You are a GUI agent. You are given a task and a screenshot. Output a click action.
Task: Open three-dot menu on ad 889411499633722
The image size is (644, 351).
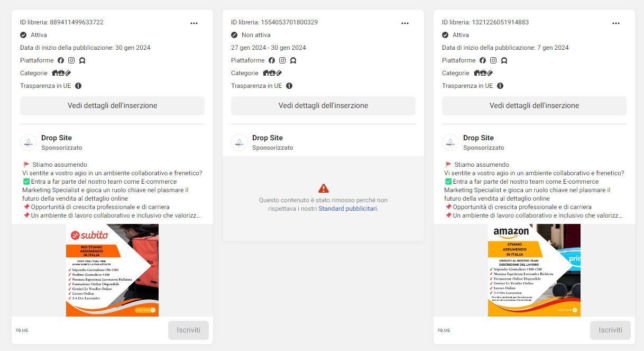coord(194,23)
